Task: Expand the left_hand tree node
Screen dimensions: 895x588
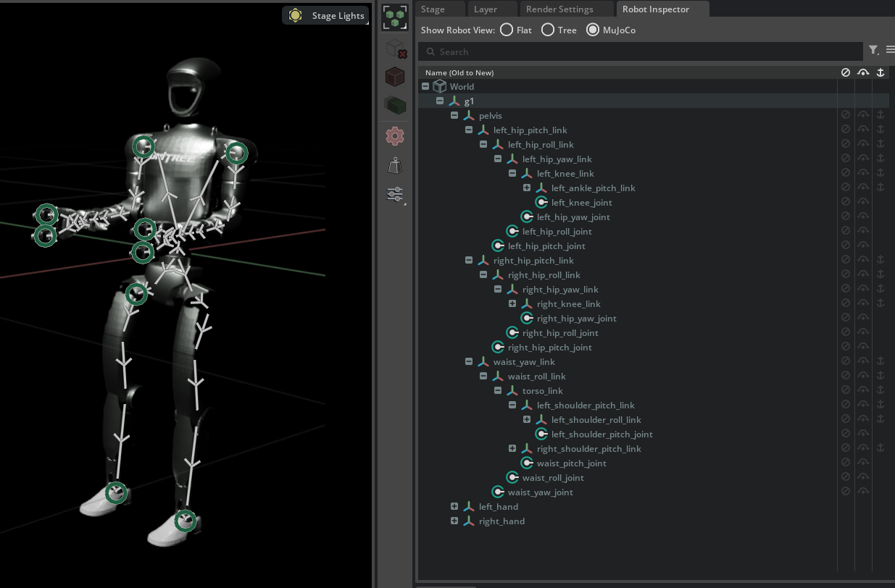Action: click(x=454, y=506)
